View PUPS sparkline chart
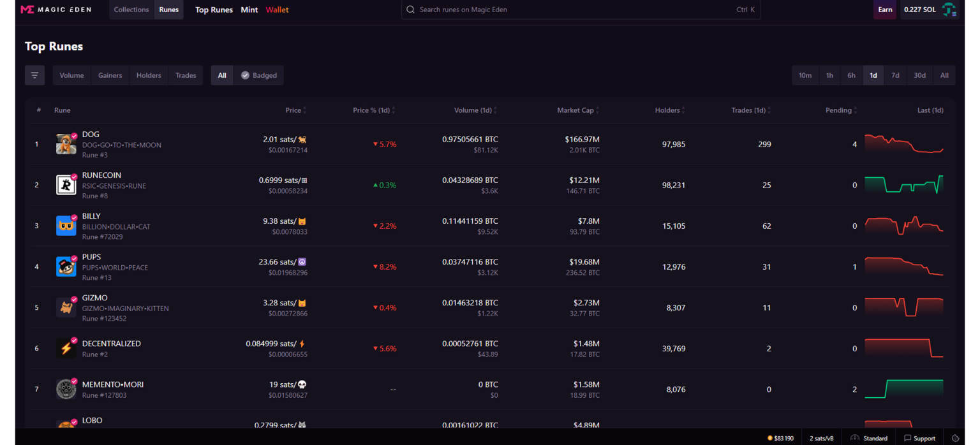 [903, 266]
